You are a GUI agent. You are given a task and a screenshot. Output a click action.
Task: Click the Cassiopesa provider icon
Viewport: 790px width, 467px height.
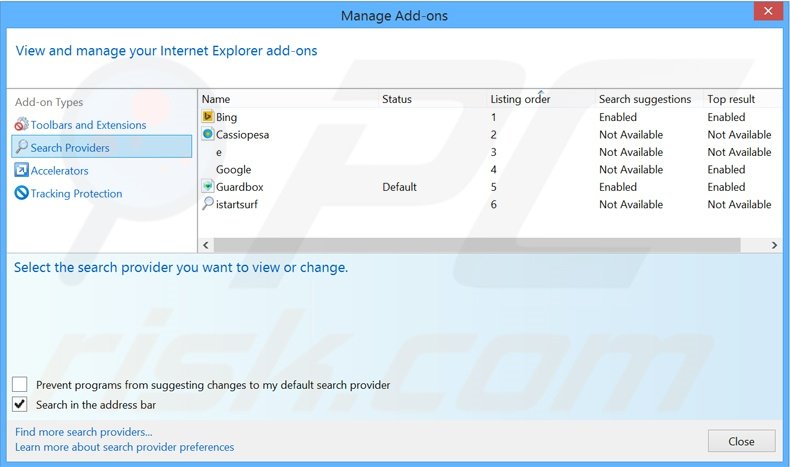pos(208,134)
